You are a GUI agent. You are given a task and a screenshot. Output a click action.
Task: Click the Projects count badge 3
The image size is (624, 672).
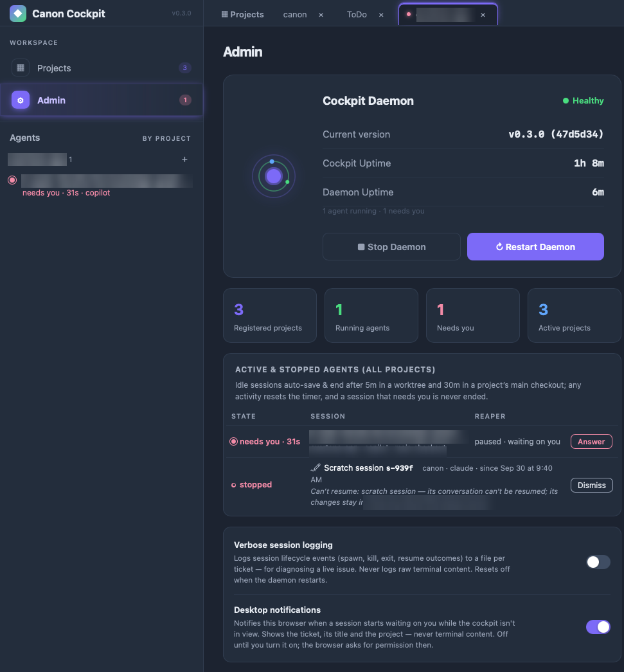(184, 68)
